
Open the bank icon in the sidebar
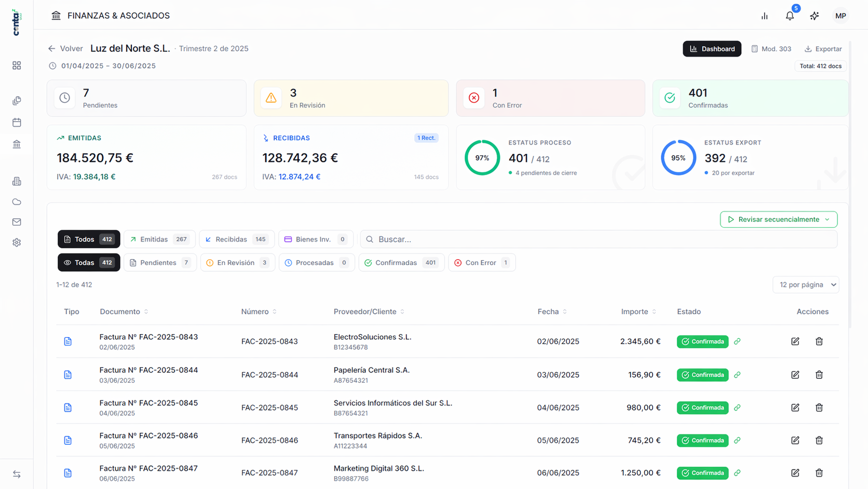point(17,144)
